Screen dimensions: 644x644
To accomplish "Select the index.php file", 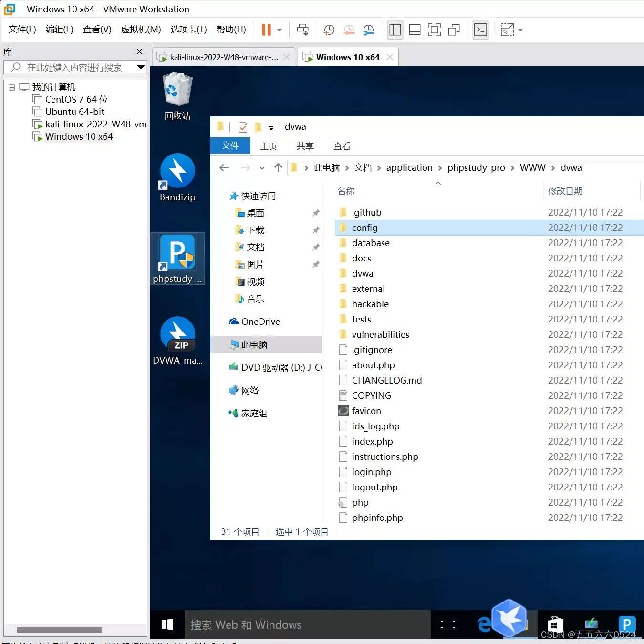I will click(x=372, y=441).
